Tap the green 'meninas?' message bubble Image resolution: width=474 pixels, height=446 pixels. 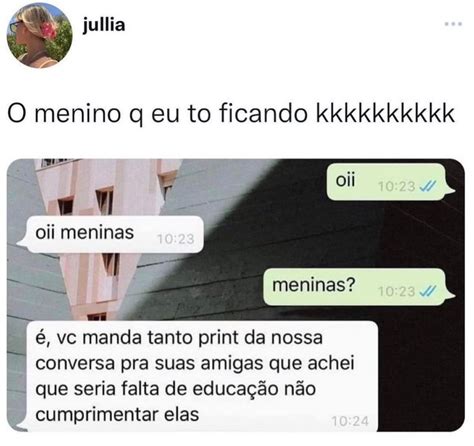click(358, 287)
